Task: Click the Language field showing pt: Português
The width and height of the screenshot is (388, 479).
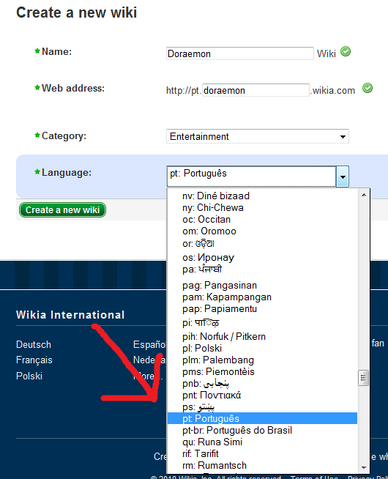Action: pyautogui.click(x=251, y=176)
